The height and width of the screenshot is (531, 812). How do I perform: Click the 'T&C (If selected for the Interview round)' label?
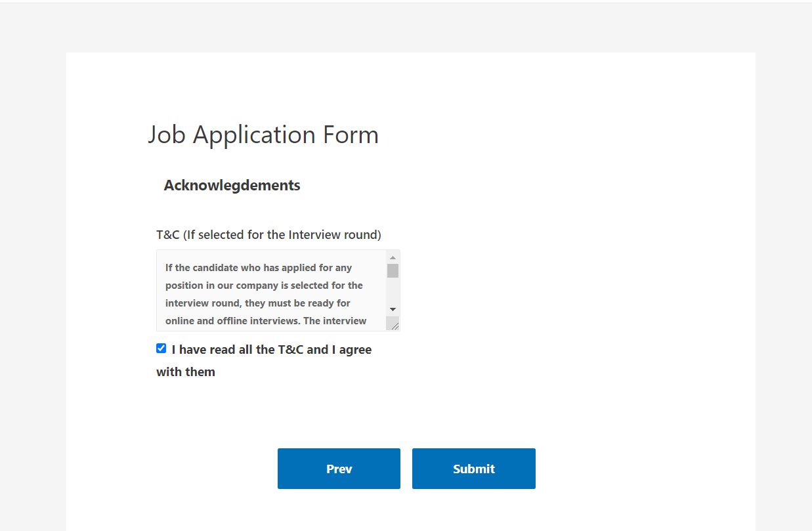tap(268, 234)
